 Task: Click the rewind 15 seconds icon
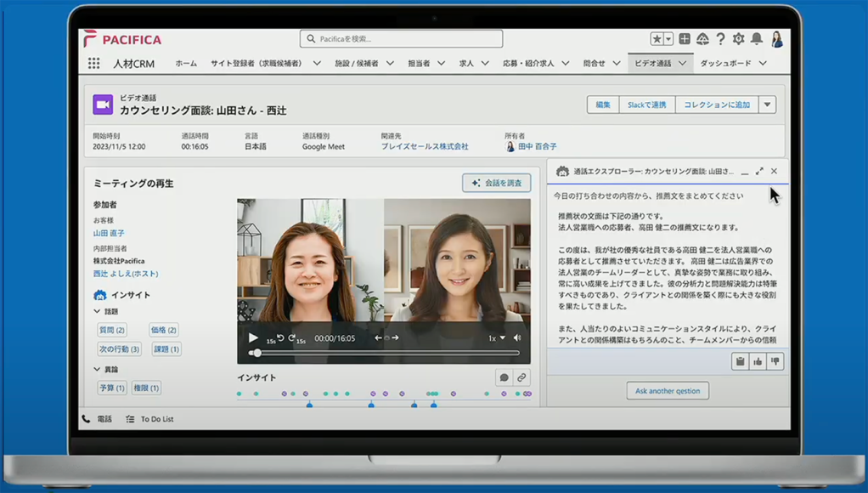click(280, 337)
